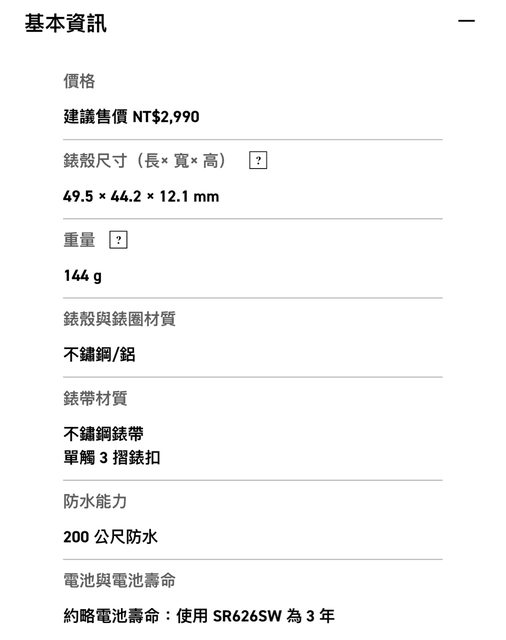Screen dimensions: 506x640
Task: Click the 錶殼尺寸（長×寬×高） label
Action: 145,160
